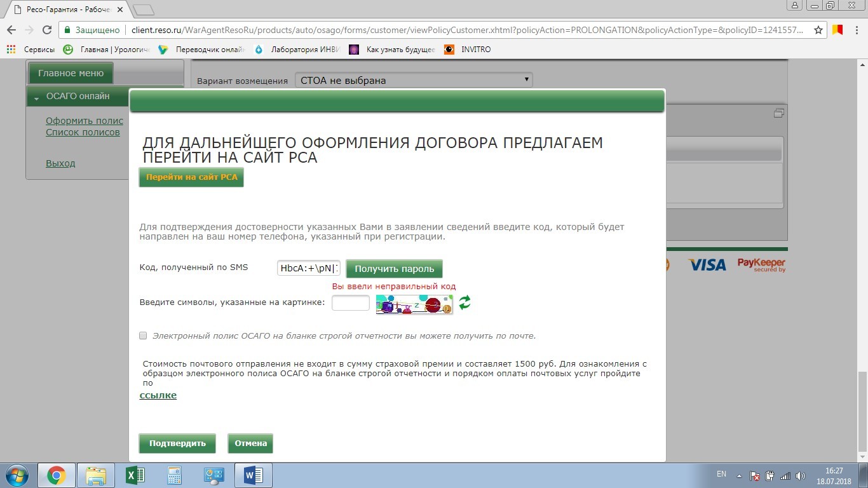Tick the электронный полис по почте checkbox
This screenshot has width=868, height=488.
[x=143, y=335]
